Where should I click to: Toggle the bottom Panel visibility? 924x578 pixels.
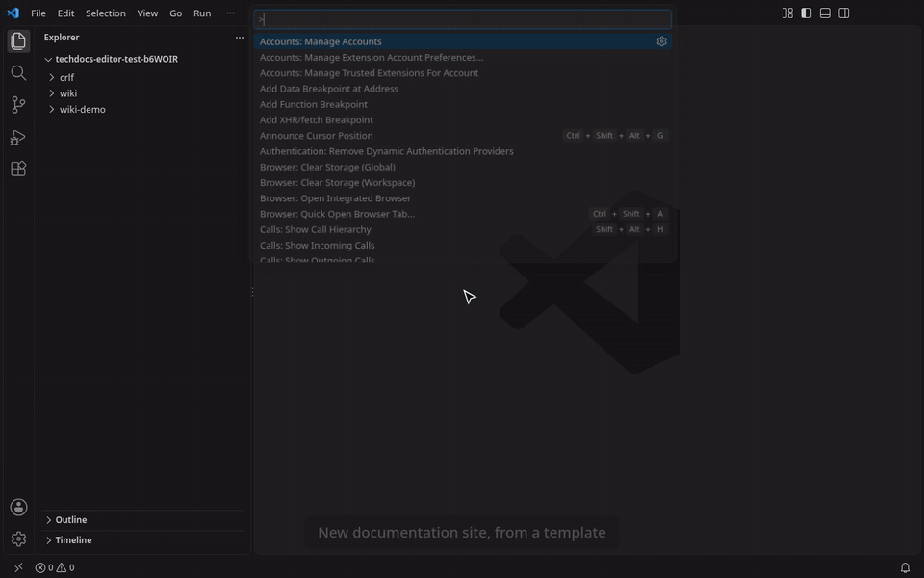(x=825, y=13)
